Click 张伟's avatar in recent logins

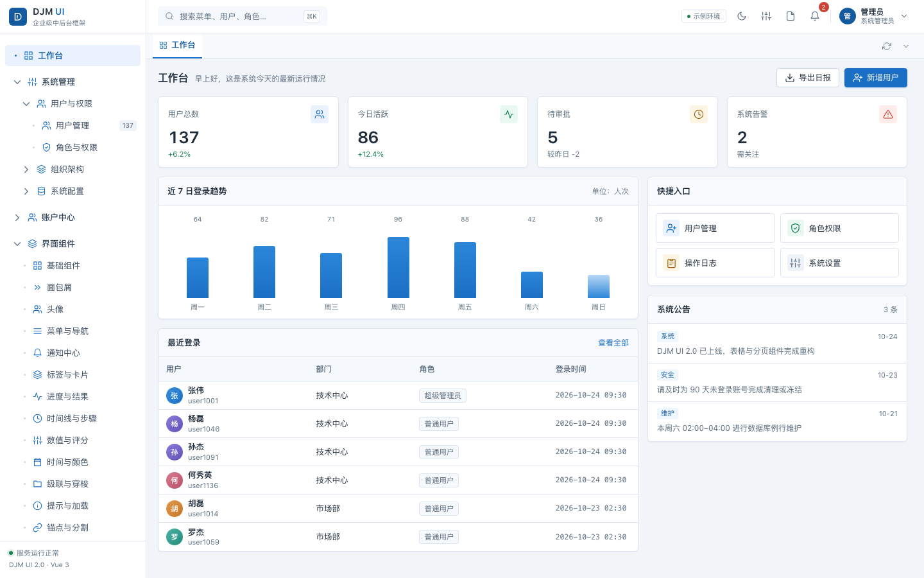tap(175, 396)
